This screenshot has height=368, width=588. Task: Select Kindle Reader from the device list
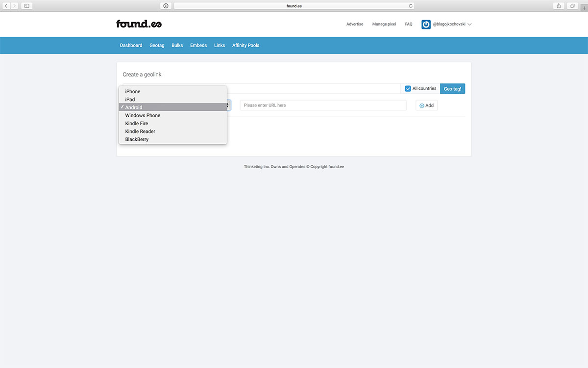click(x=172, y=131)
